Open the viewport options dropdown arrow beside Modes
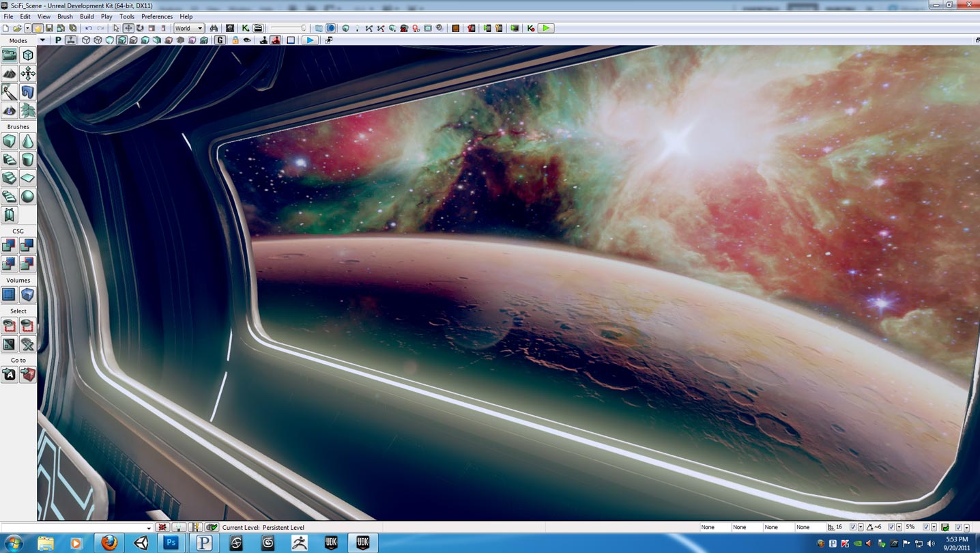Viewport: 980px width, 553px height. [x=42, y=40]
